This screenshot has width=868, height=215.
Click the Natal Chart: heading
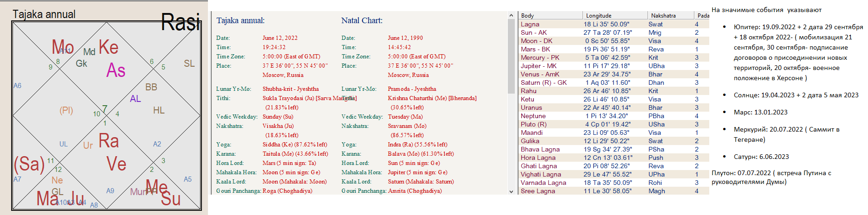[x=362, y=20]
